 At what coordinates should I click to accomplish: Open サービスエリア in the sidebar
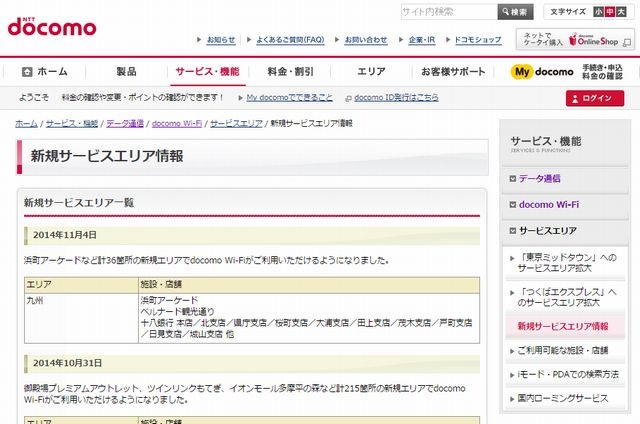coord(548,231)
